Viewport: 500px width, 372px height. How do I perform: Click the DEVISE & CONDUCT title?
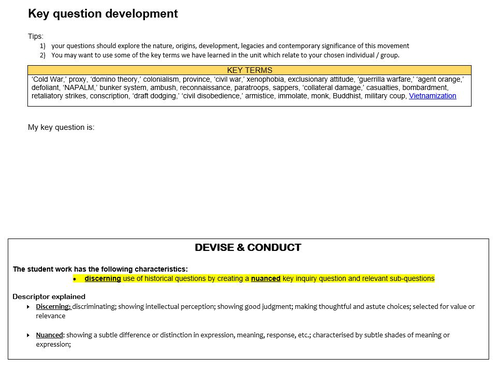[x=248, y=247]
